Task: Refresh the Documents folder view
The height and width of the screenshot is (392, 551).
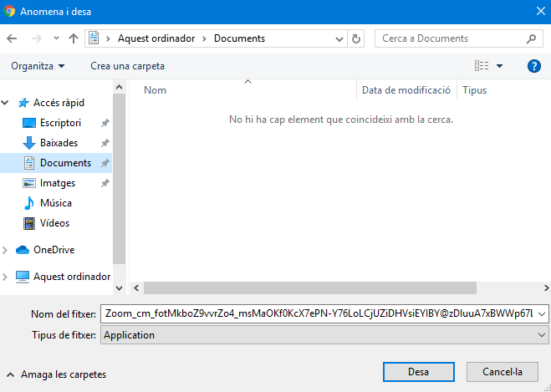Action: point(357,38)
